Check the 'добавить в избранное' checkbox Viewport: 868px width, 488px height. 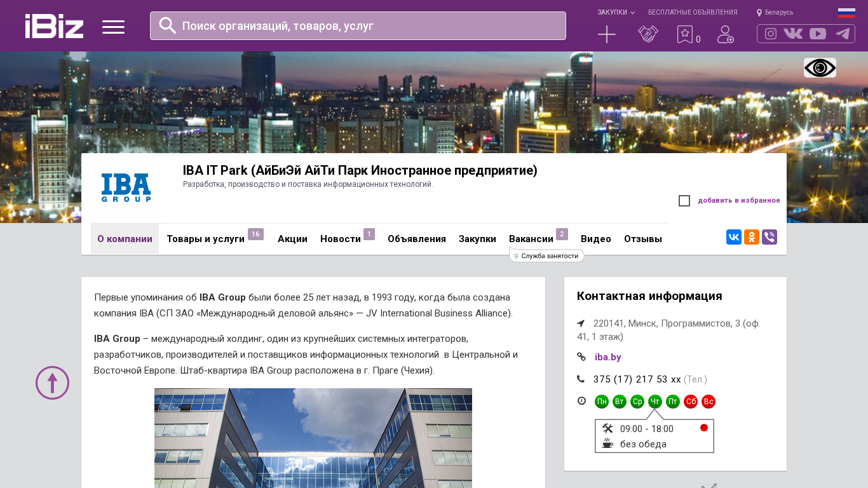(684, 201)
